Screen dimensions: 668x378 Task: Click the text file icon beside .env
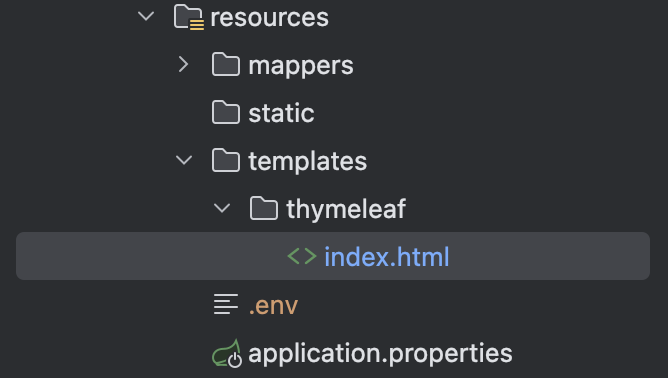[226, 304]
